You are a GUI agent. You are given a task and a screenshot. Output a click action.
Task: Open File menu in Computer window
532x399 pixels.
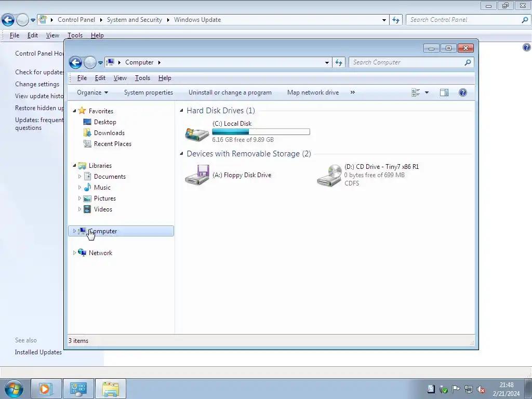pyautogui.click(x=82, y=78)
